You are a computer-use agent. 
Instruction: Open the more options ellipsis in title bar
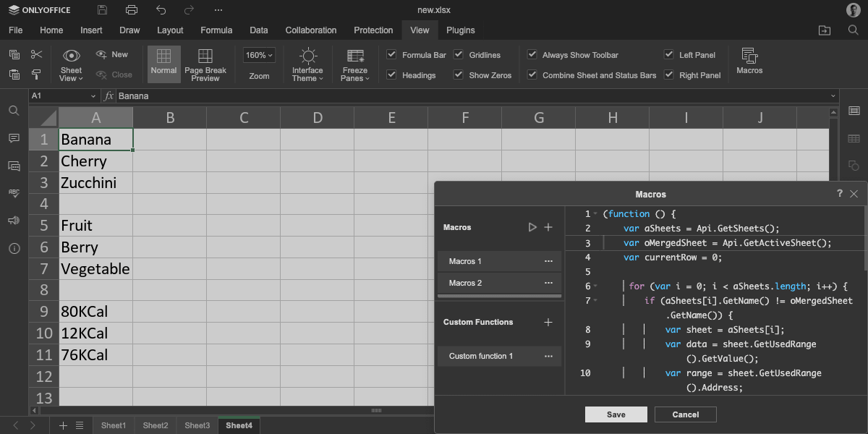coord(218,10)
